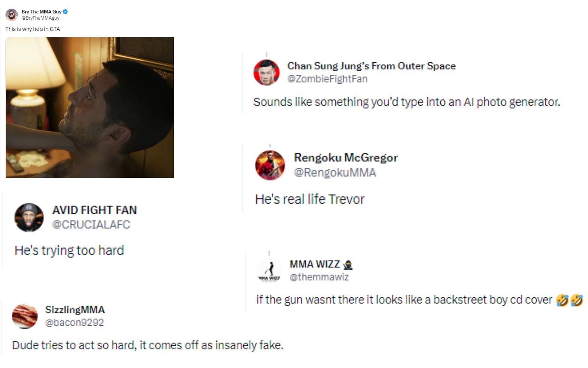
Task: Click the "This is why he's in GTA" tweet text
Action: (33, 29)
